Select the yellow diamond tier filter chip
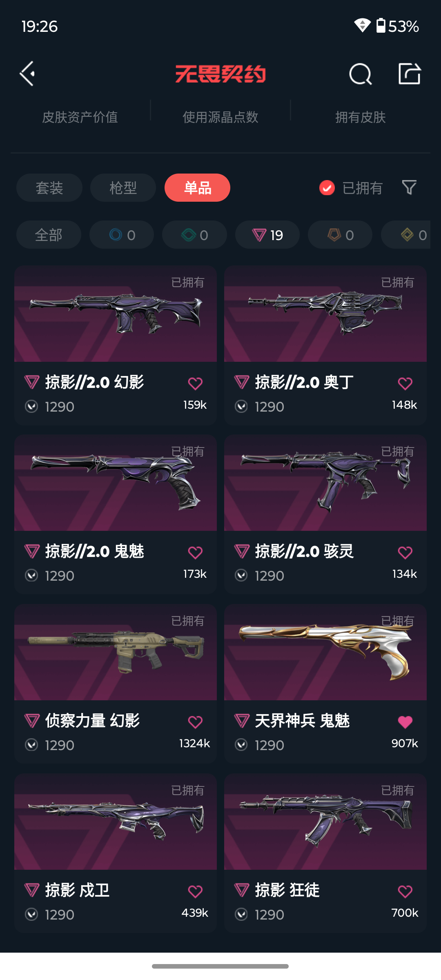 click(x=406, y=235)
